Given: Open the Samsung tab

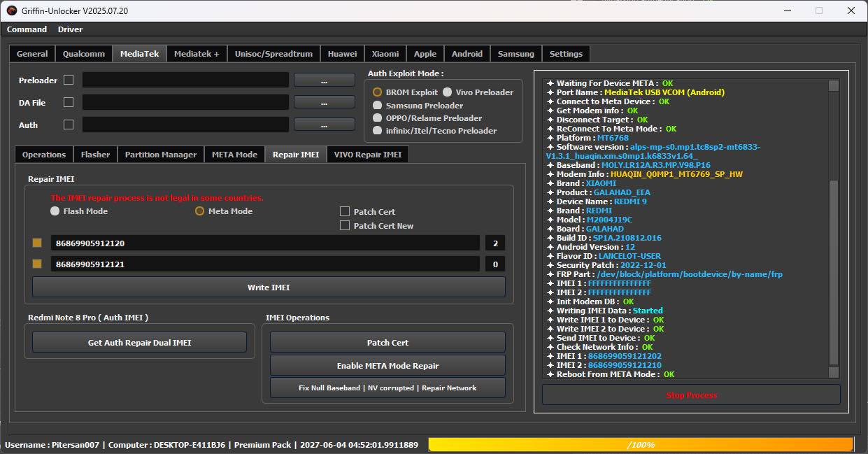Looking at the screenshot, I should (515, 54).
